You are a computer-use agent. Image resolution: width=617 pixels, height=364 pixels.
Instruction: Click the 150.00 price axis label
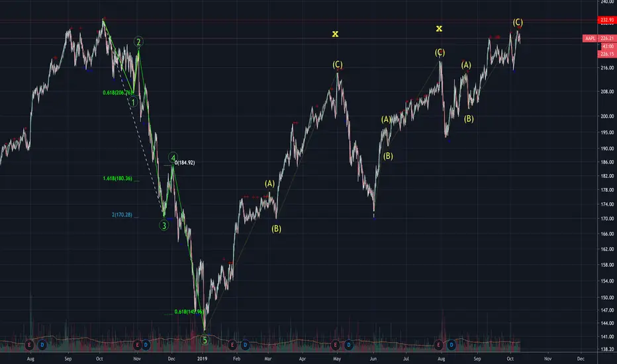607,298
